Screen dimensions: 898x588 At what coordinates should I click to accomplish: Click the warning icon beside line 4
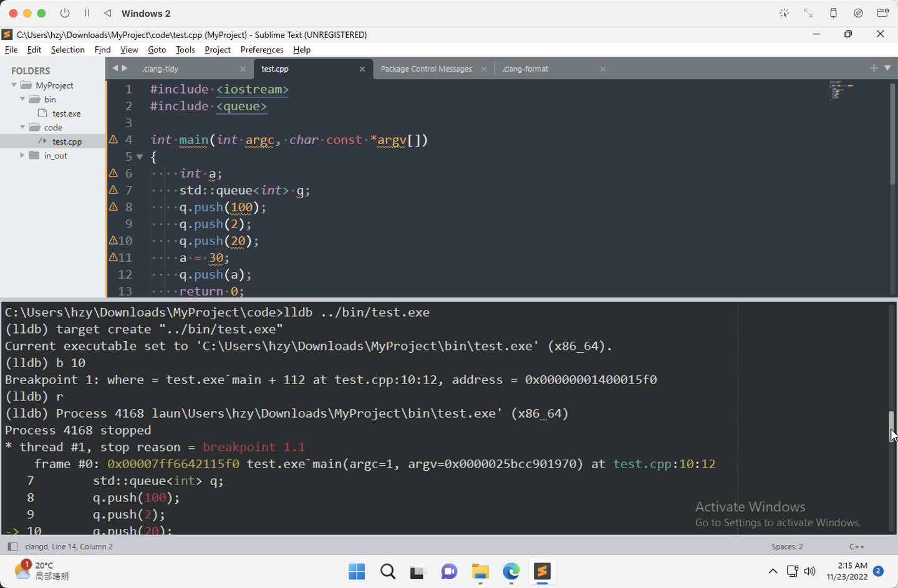pos(113,140)
